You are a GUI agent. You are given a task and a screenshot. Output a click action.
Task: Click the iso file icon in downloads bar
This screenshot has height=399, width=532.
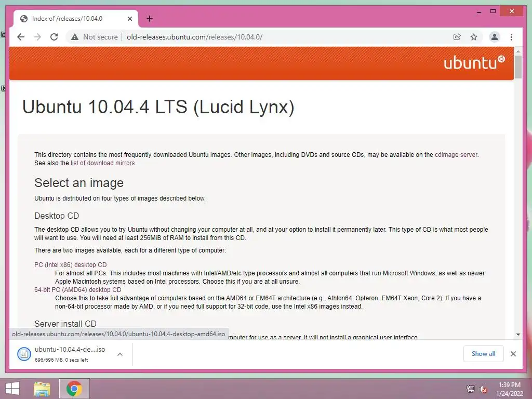tap(24, 354)
